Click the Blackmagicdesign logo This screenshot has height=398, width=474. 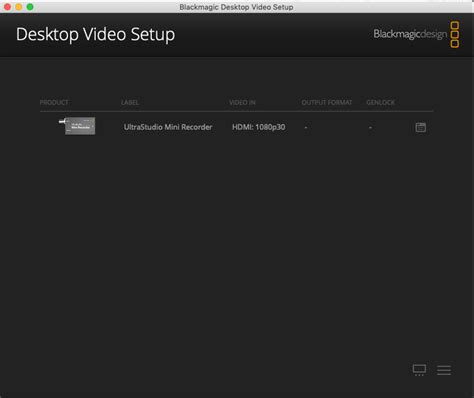[416, 34]
